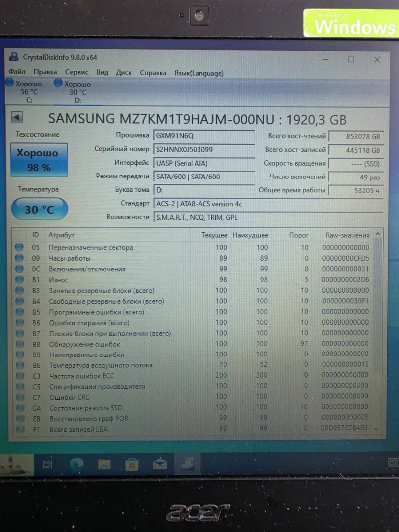399x532 pixels.
Task: Click the total host reads value 853078 GB
Action: pos(356,137)
